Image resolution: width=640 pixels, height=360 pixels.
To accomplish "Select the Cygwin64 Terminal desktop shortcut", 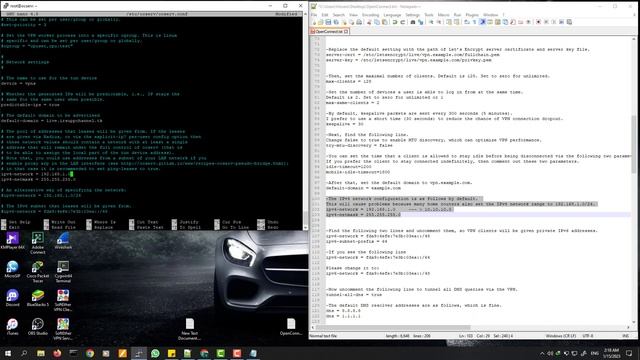I will pos(63,272).
